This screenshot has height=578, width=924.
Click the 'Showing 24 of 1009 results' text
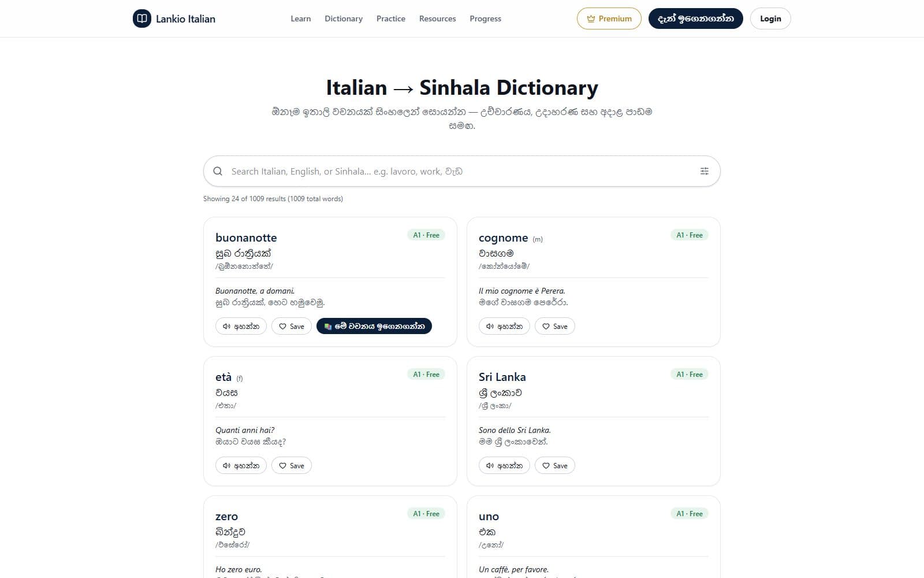273,199
